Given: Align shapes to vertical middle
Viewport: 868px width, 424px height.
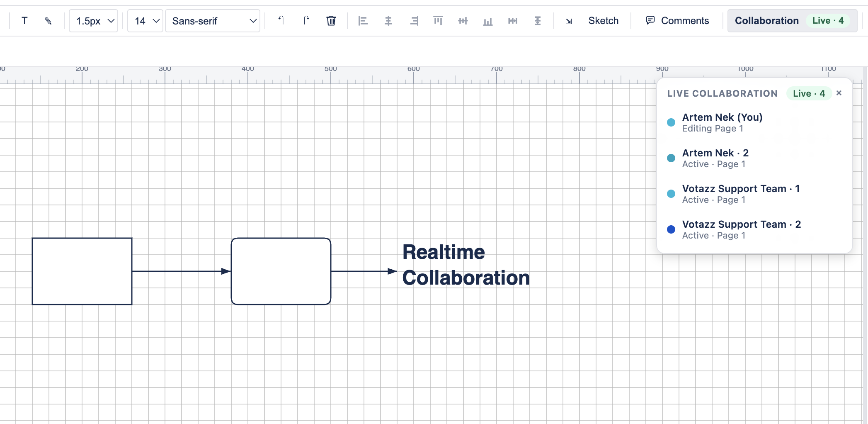Looking at the screenshot, I should pos(463,21).
